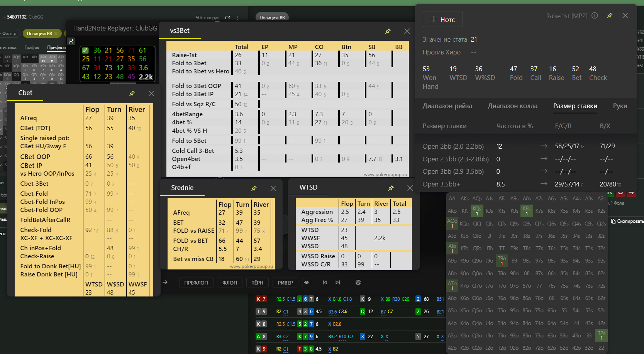
Task: Select the Размер ставки tab
Action: [x=575, y=106]
